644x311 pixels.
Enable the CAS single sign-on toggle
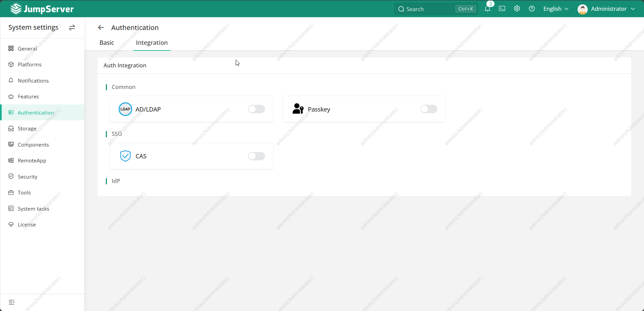click(256, 156)
